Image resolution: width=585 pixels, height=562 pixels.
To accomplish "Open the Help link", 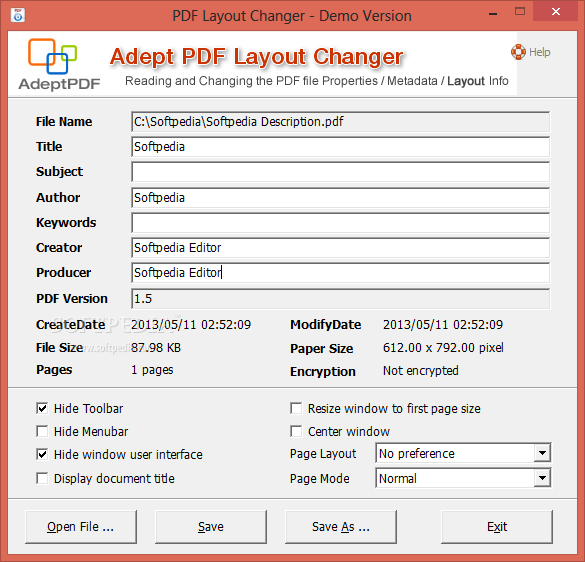I will (x=539, y=52).
